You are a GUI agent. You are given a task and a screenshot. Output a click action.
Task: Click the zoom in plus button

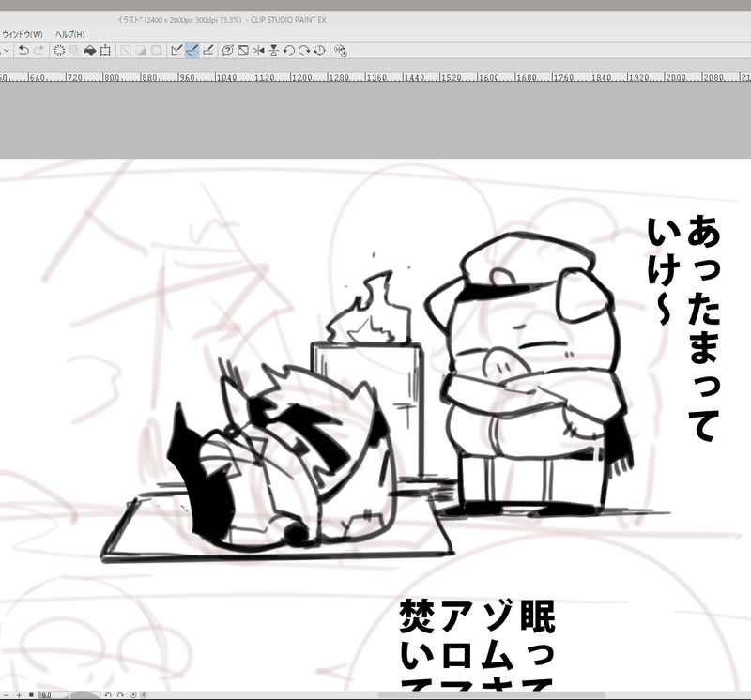point(19,694)
